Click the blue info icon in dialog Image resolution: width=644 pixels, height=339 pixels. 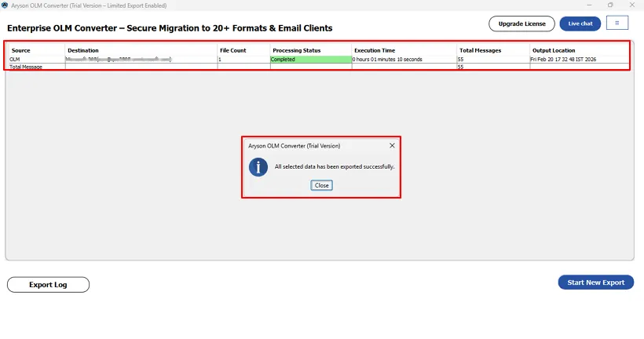258,166
